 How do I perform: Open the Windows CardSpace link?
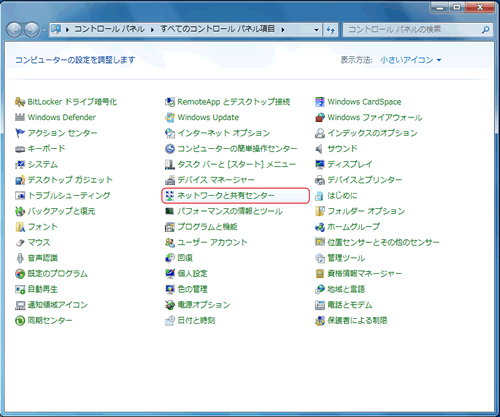tap(364, 102)
